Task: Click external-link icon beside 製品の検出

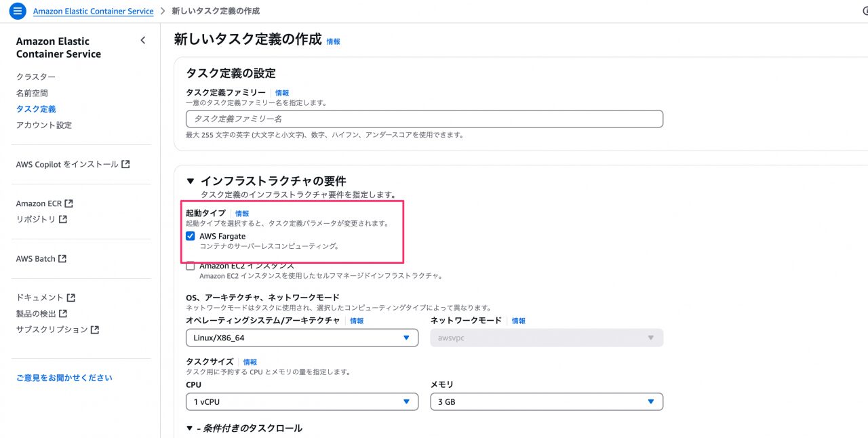Action: (x=63, y=314)
